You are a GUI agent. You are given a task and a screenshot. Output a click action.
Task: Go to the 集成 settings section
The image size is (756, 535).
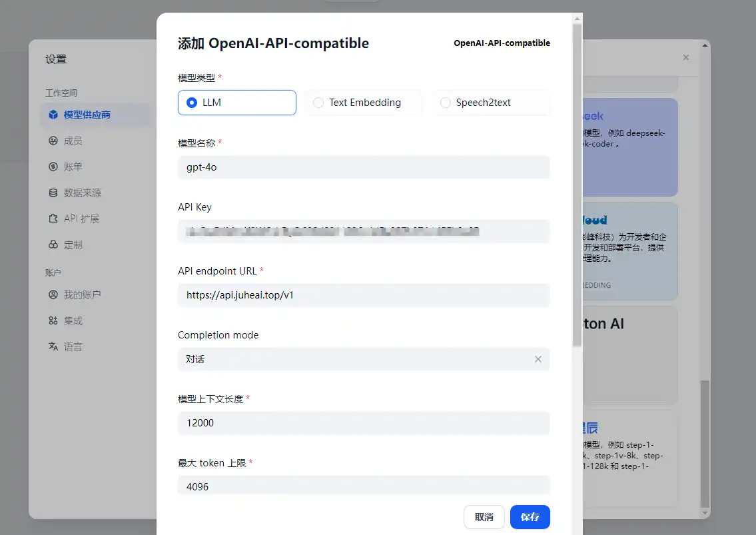[72, 320]
